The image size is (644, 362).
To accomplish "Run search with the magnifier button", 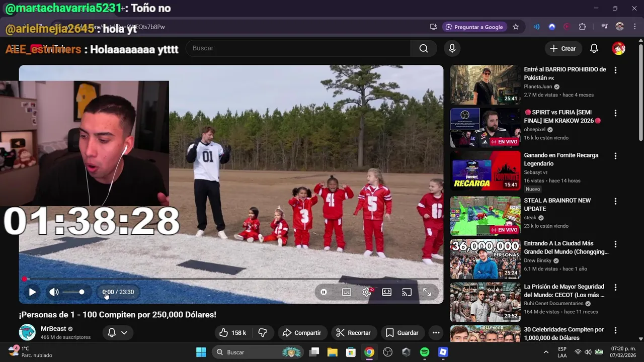I will pos(424,48).
